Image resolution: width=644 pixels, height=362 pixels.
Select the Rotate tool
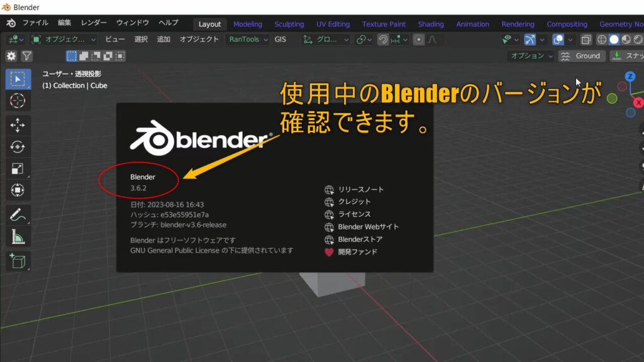coord(18,147)
